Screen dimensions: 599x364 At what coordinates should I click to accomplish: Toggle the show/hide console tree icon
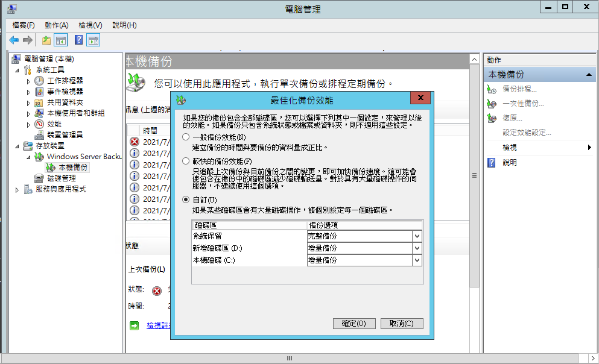[61, 40]
